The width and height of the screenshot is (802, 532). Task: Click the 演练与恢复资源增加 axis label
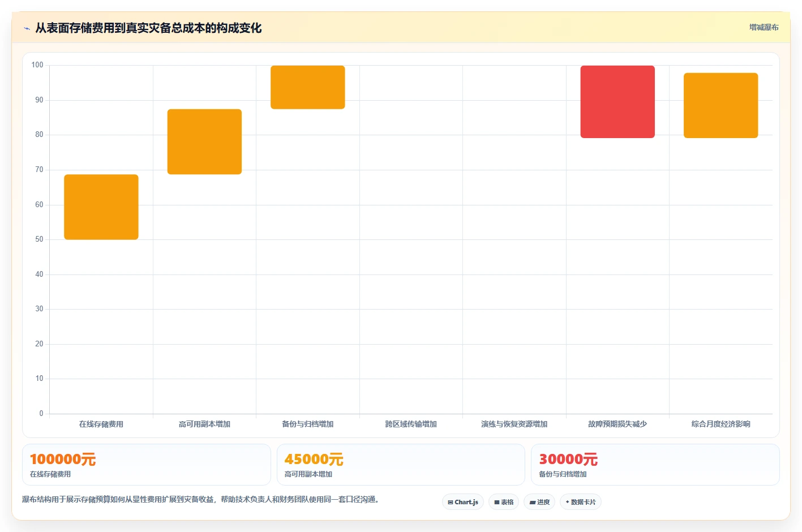coord(514,424)
